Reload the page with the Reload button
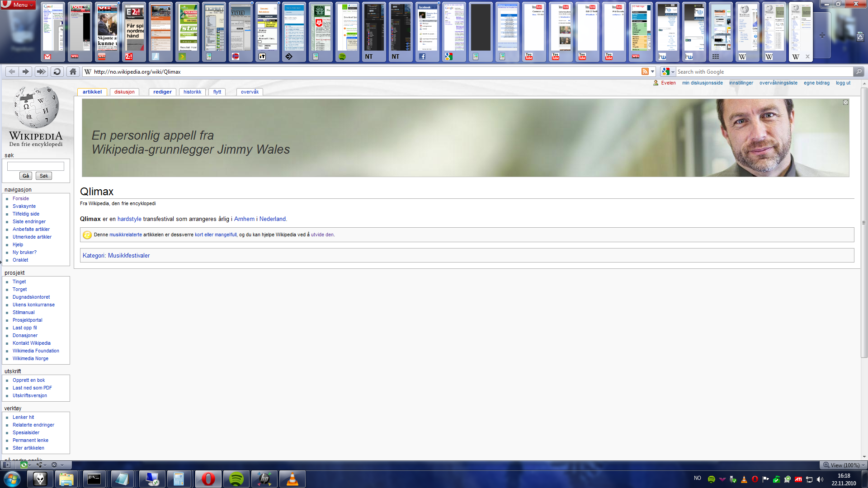 click(57, 71)
